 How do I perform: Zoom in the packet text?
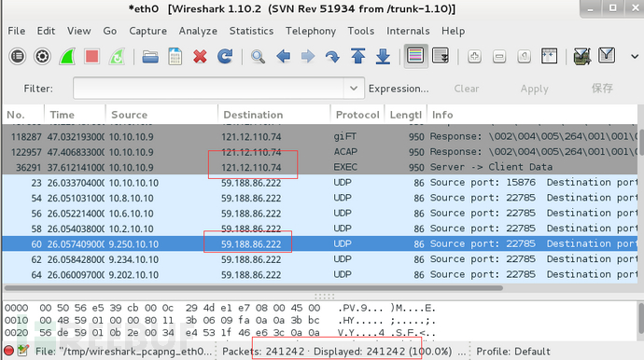pos(474,56)
